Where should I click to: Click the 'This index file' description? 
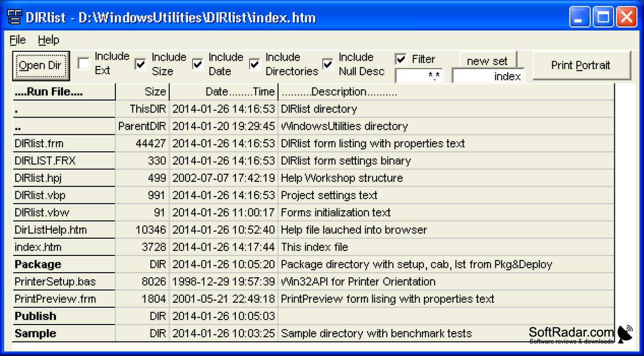pyautogui.click(x=315, y=247)
